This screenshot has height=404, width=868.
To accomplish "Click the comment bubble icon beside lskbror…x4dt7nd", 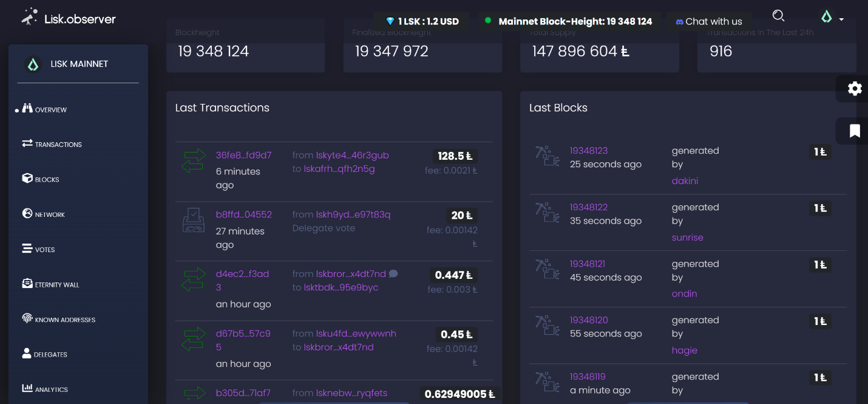I will point(393,274).
